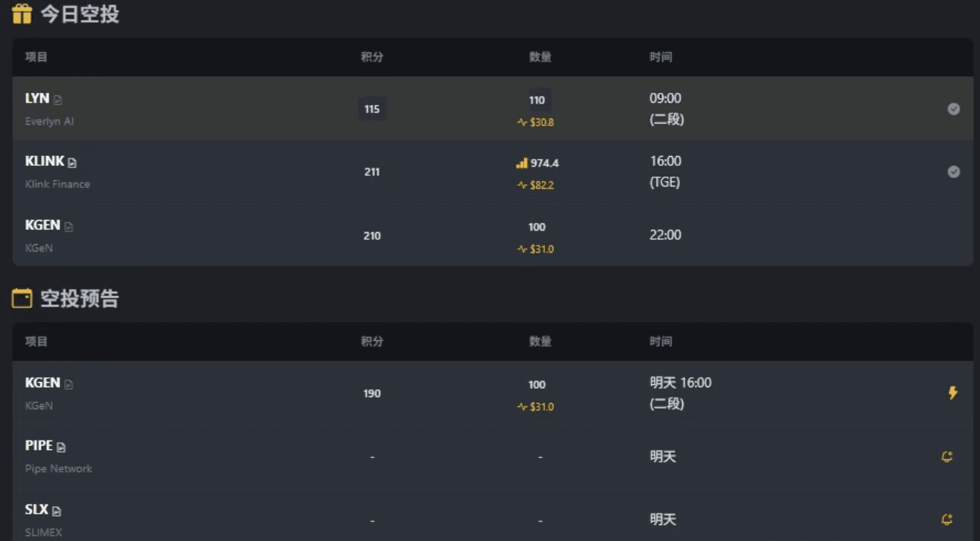
Task: Click the $30.8 price for LYN
Action: pos(541,122)
